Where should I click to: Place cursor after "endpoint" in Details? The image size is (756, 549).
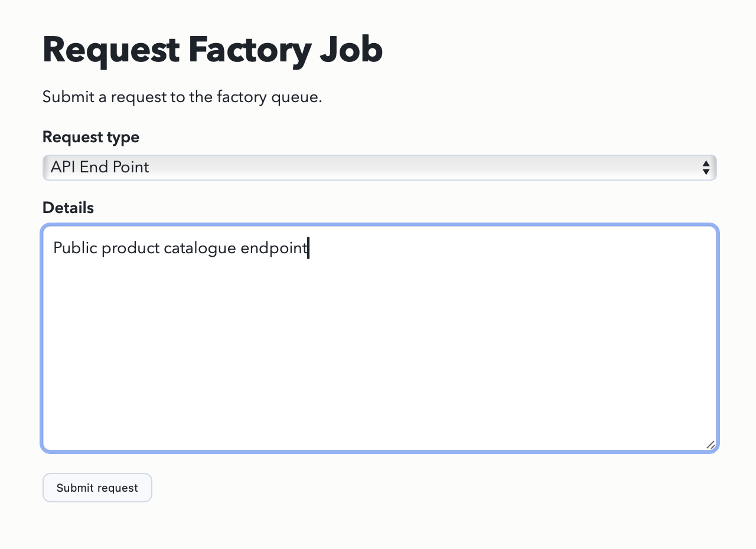pyautogui.click(x=308, y=249)
